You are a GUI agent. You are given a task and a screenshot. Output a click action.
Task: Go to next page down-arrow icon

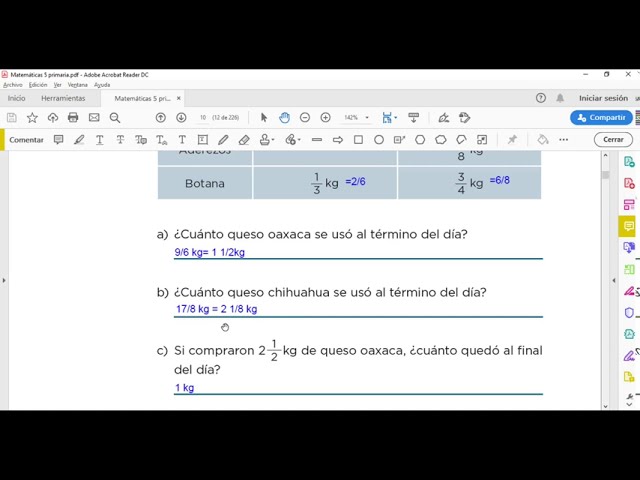coord(181,118)
